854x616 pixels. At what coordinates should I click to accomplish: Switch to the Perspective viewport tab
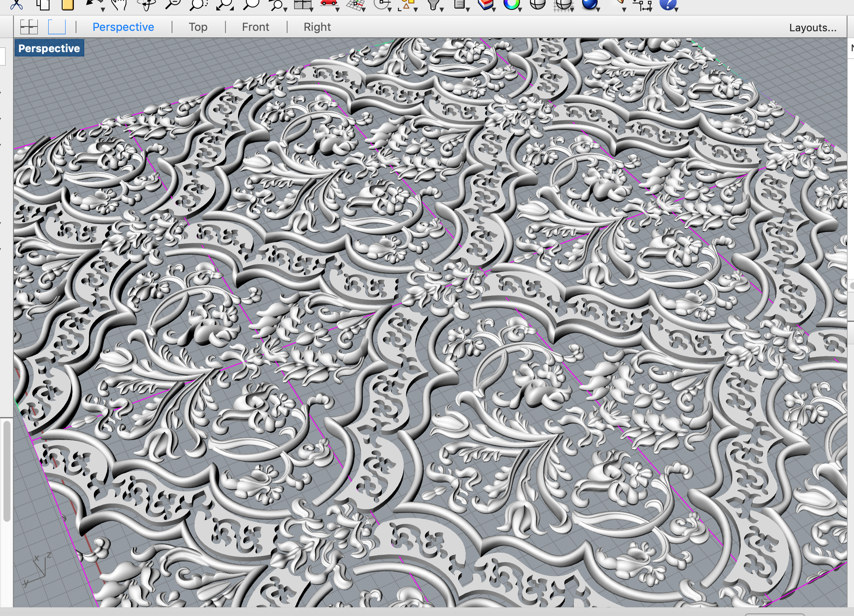[x=123, y=27]
